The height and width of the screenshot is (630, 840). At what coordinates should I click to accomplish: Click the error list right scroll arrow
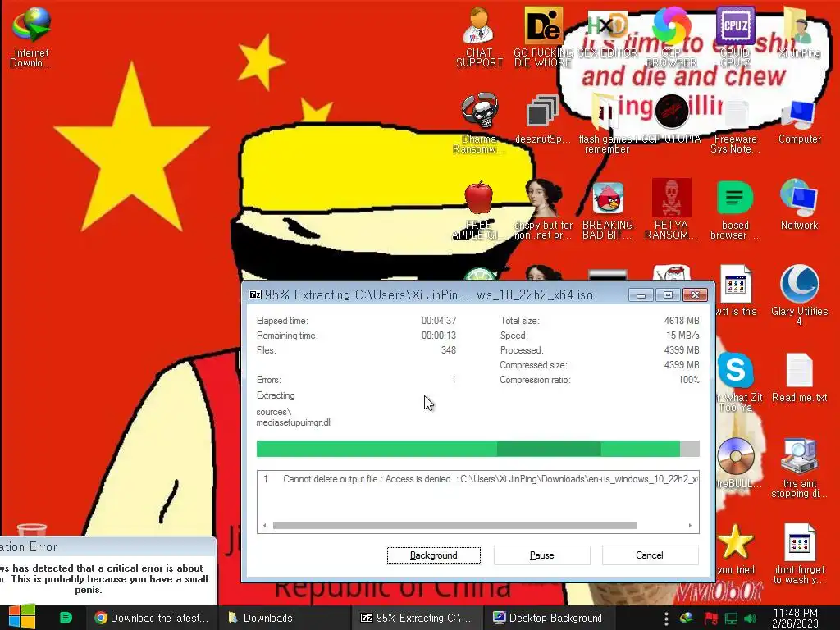tap(690, 526)
